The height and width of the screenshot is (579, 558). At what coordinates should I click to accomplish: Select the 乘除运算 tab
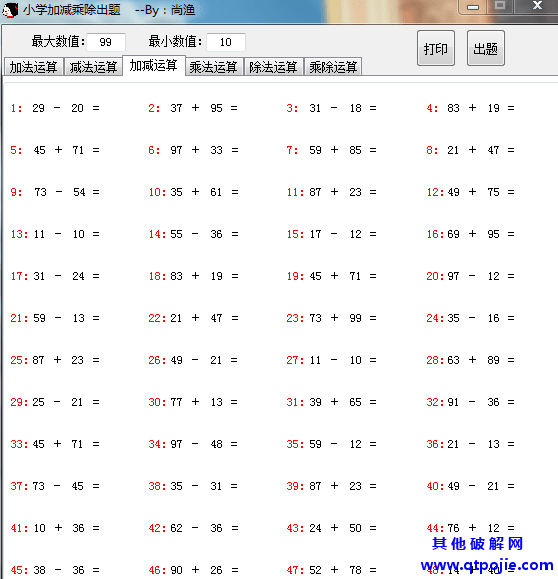(x=333, y=67)
